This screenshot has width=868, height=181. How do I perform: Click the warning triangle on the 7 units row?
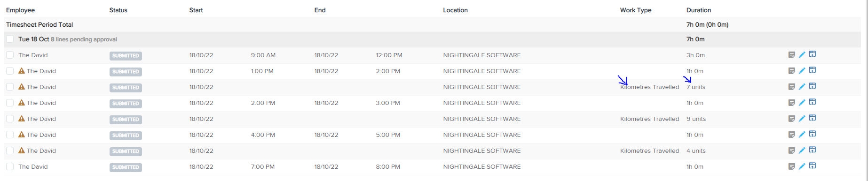click(22, 87)
